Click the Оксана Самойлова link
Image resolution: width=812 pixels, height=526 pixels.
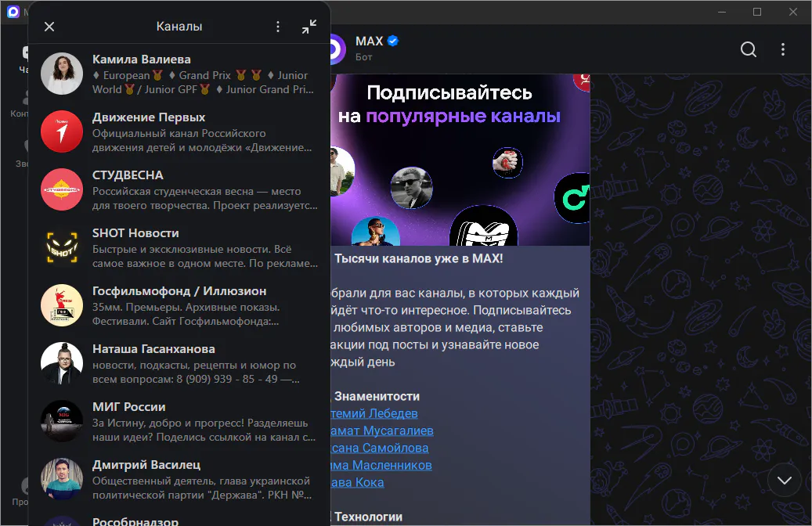pos(380,448)
